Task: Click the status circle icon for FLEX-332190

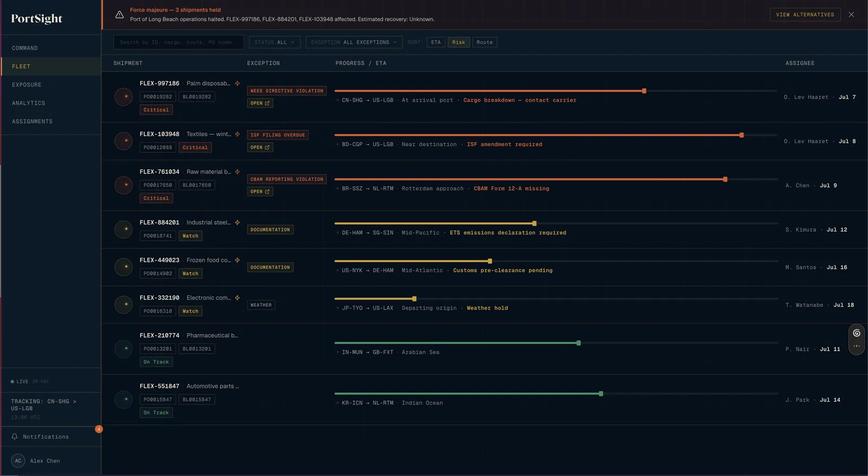Action: click(x=124, y=305)
